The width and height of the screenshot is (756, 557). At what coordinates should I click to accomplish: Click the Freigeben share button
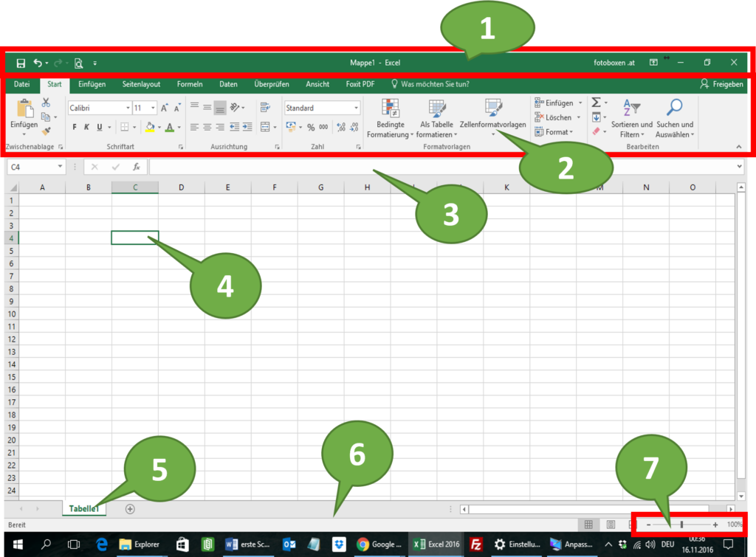click(721, 84)
